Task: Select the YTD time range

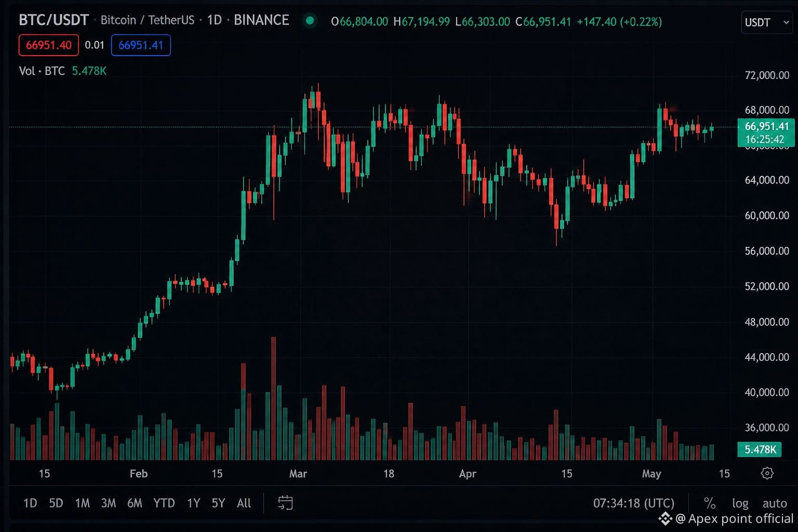Action: point(164,503)
